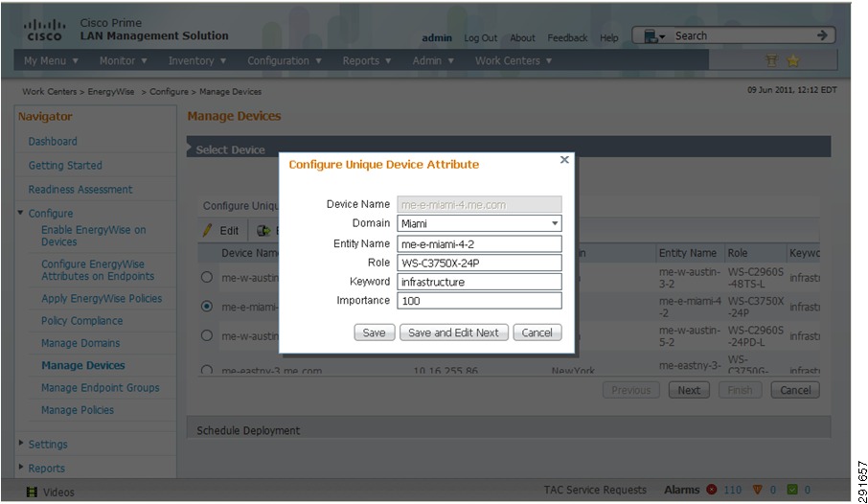
Task: Open the Configuration menu
Action: point(284,60)
